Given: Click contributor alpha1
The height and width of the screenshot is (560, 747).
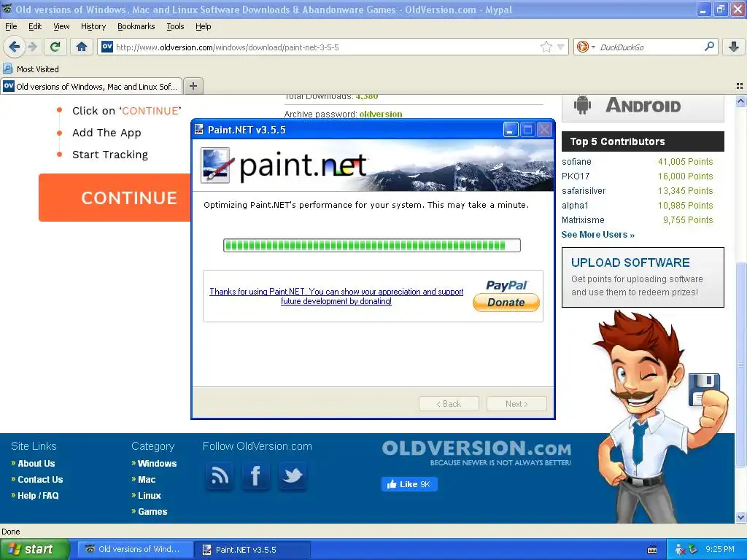Looking at the screenshot, I should click(575, 205).
